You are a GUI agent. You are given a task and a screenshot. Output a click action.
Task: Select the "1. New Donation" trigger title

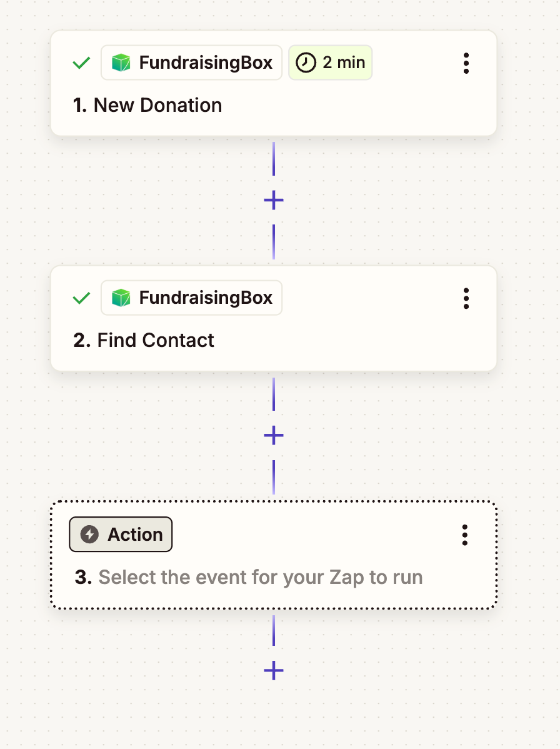point(147,105)
